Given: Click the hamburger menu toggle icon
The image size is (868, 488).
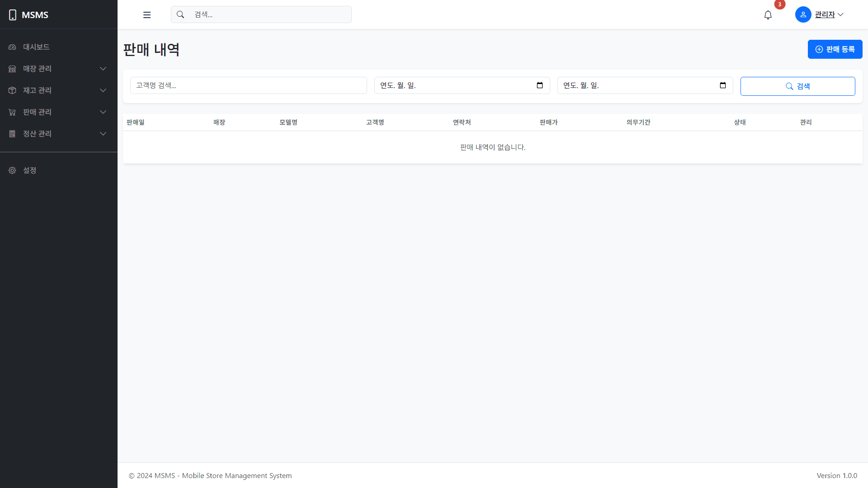Looking at the screenshot, I should 147,15.
